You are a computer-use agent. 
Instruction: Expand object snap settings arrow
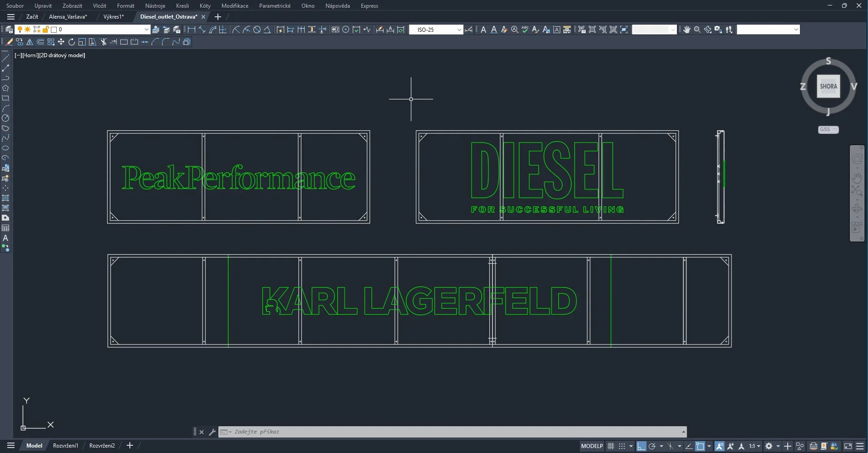coord(709,446)
